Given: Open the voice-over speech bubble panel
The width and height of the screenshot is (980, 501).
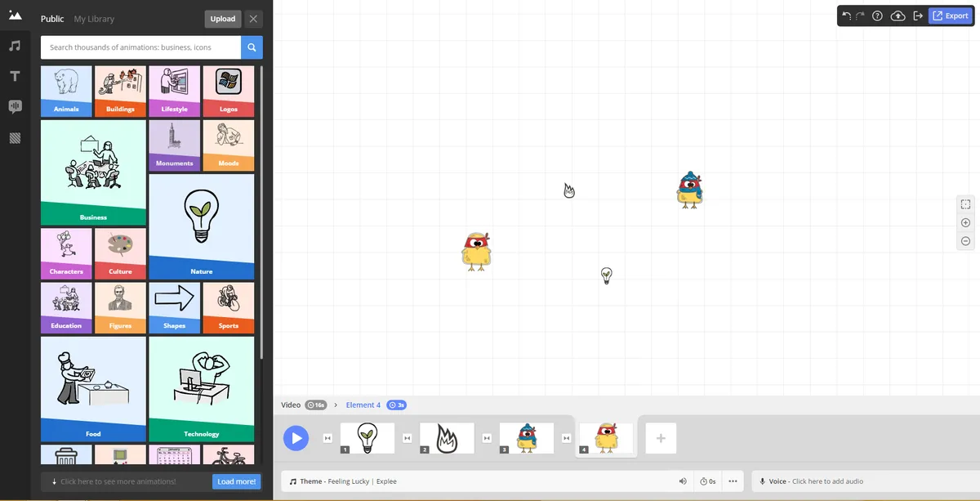Looking at the screenshot, I should click(x=15, y=107).
